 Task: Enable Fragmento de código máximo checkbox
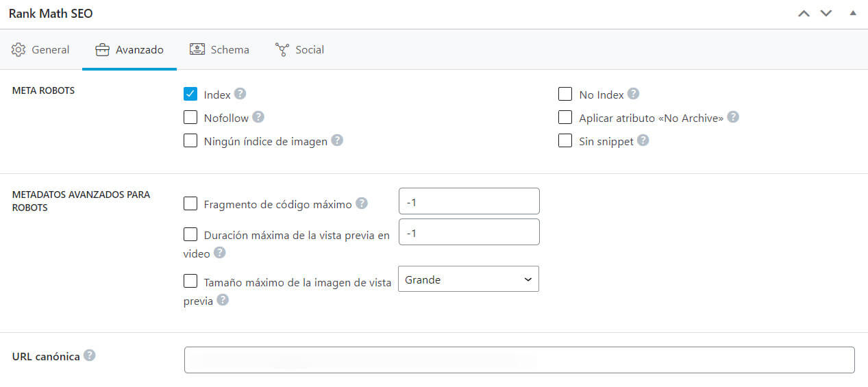[190, 203]
